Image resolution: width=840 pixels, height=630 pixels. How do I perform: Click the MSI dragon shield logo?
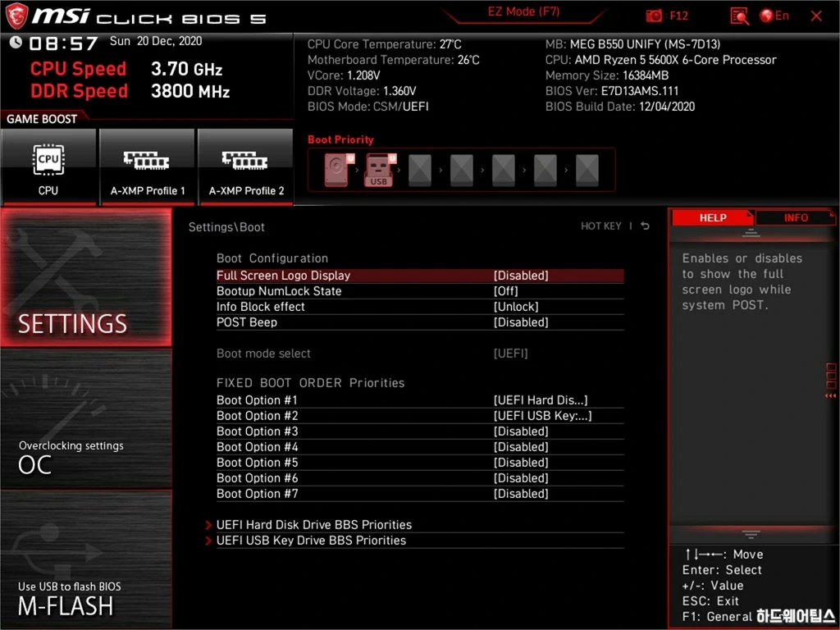(16, 16)
